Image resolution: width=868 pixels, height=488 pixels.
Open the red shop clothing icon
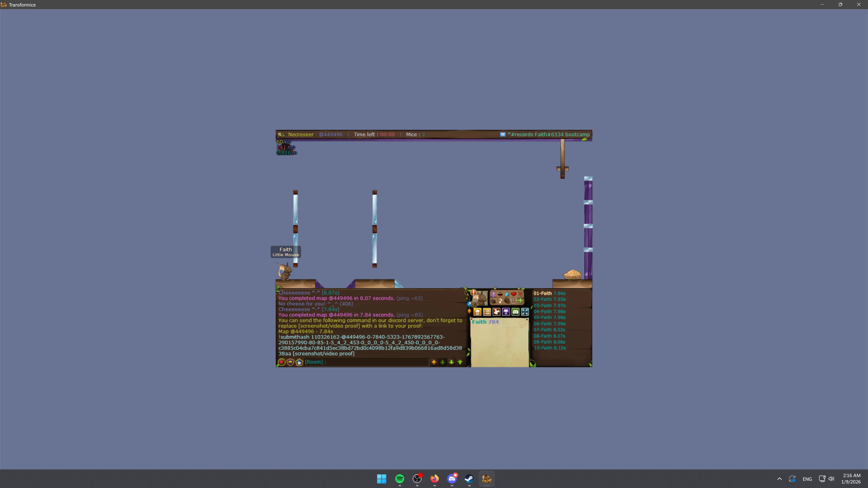496,312
